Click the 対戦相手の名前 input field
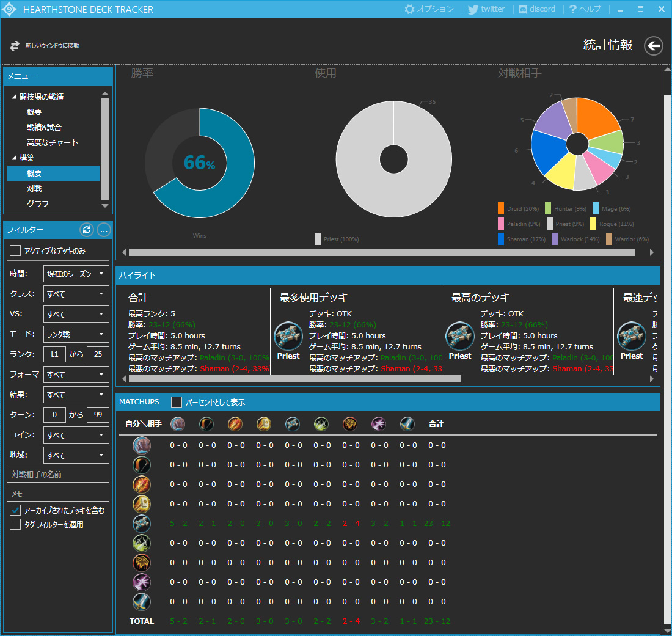672x636 pixels. 58,475
